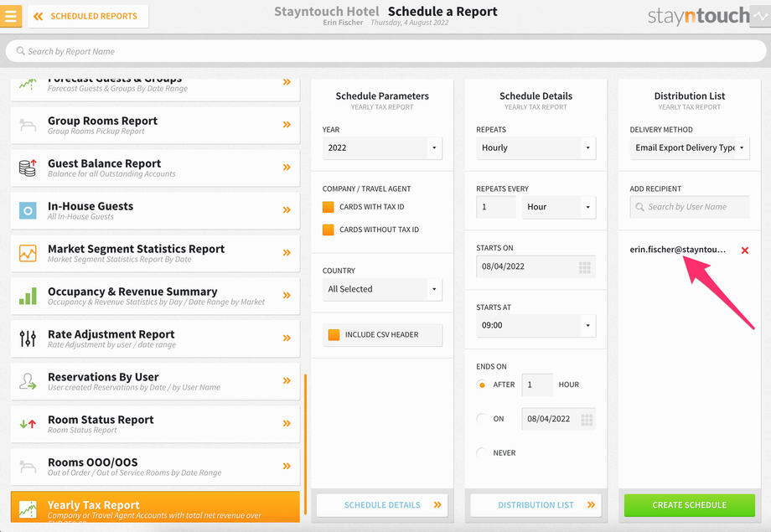771x532 pixels.
Task: Open the Starts At time dropdown
Action: coord(536,326)
